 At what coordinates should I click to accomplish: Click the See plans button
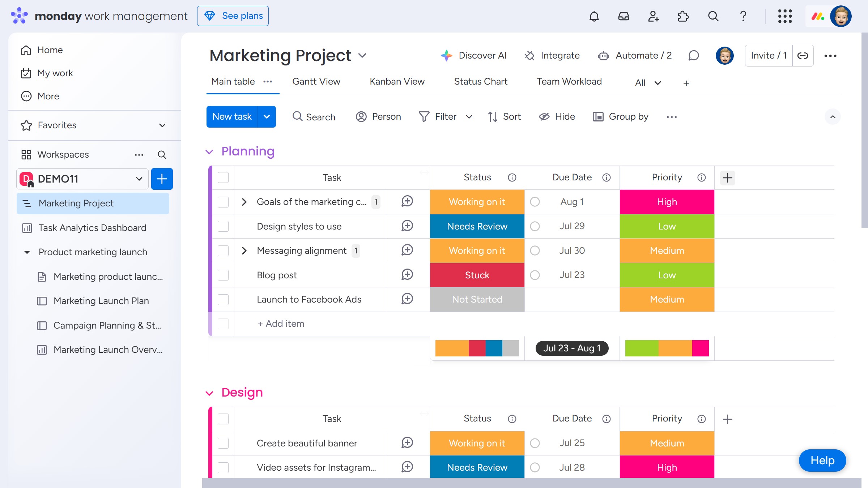pyautogui.click(x=233, y=16)
